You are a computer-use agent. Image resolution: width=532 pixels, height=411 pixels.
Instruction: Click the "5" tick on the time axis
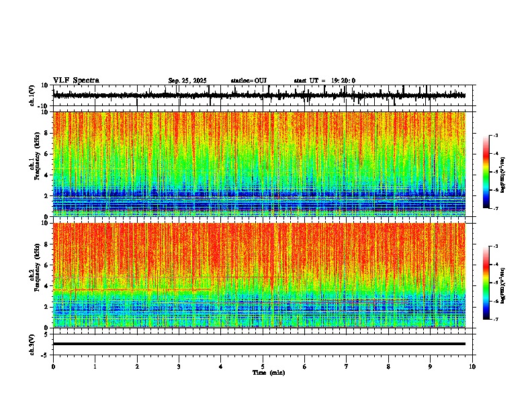click(263, 367)
